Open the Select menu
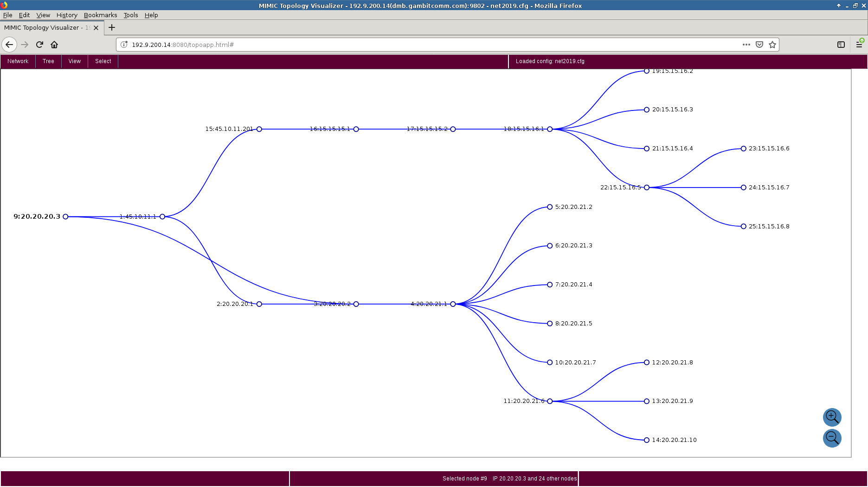868x487 pixels. tap(103, 61)
